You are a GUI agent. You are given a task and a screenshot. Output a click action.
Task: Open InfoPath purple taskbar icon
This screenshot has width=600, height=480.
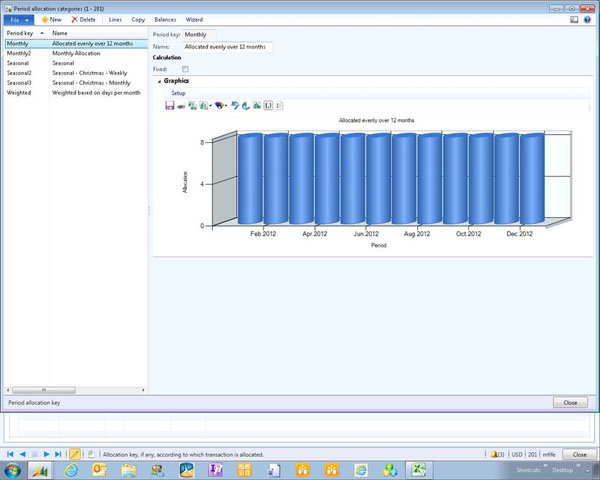point(215,470)
